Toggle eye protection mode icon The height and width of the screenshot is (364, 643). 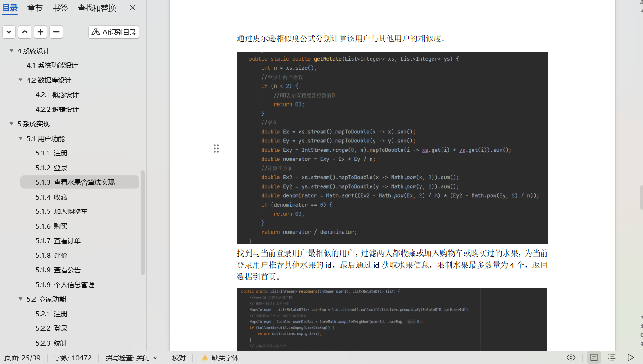571,358
